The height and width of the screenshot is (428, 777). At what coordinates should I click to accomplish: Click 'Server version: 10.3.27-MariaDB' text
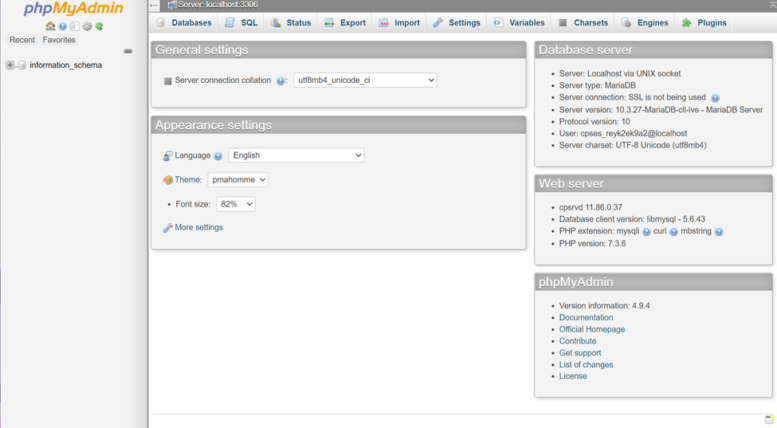coord(661,110)
